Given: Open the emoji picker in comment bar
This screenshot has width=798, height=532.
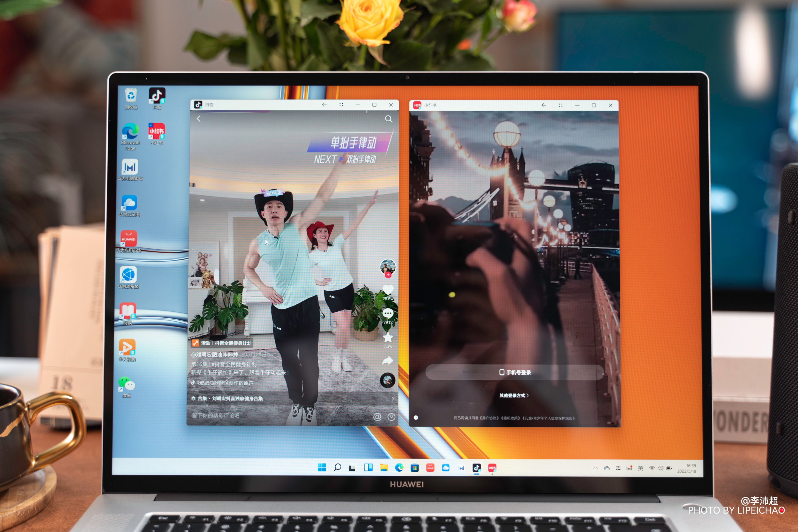Looking at the screenshot, I should pyautogui.click(x=391, y=417).
